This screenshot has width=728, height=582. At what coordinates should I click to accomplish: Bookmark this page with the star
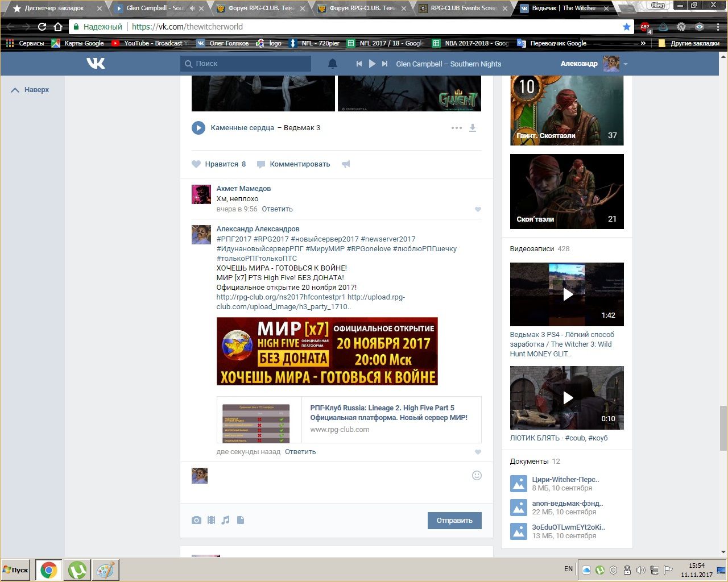626,27
